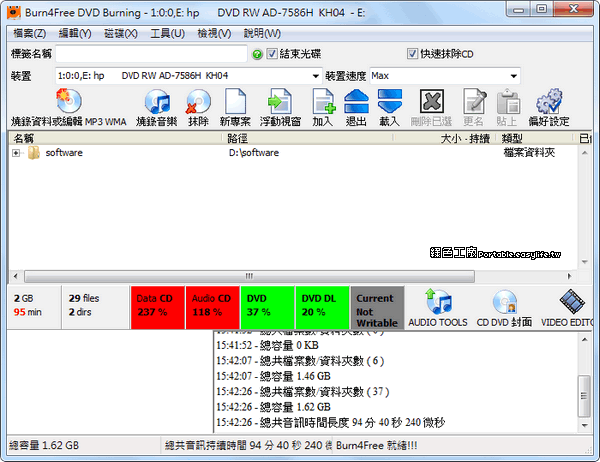Click the Type column header

click(x=535, y=138)
